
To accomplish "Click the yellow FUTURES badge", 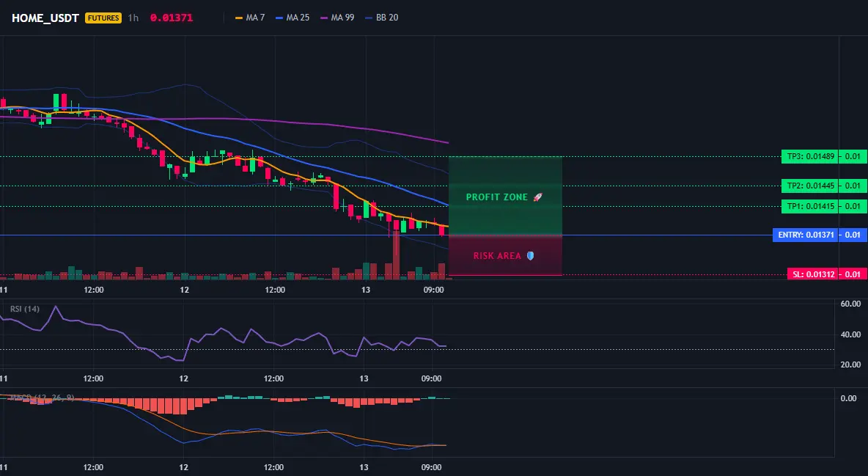I will click(x=103, y=18).
